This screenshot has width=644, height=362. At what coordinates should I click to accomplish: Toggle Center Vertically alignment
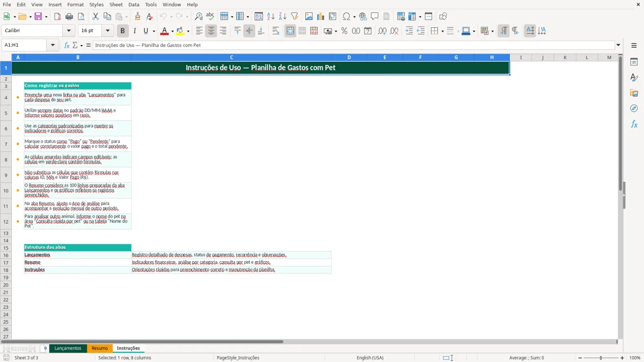249,31
